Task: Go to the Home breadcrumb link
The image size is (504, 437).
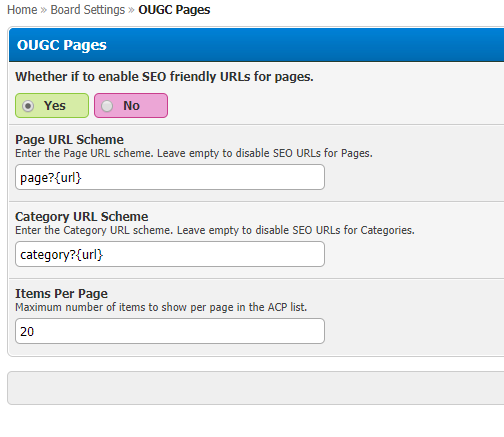Action: point(22,10)
